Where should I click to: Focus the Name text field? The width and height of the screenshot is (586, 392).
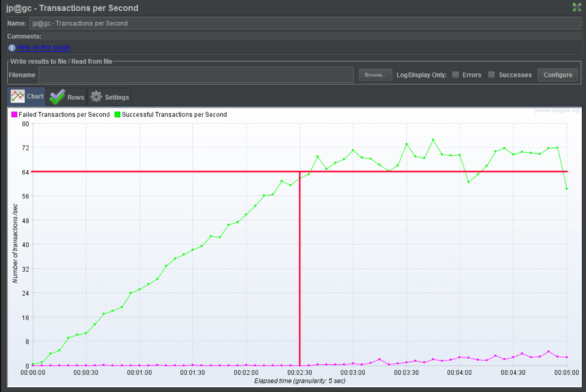[304, 23]
